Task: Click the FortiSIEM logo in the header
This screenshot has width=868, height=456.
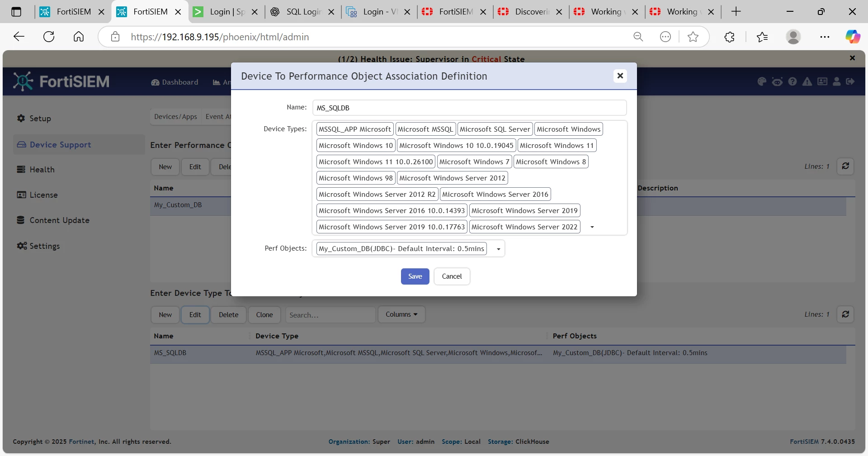Action: pos(61,81)
